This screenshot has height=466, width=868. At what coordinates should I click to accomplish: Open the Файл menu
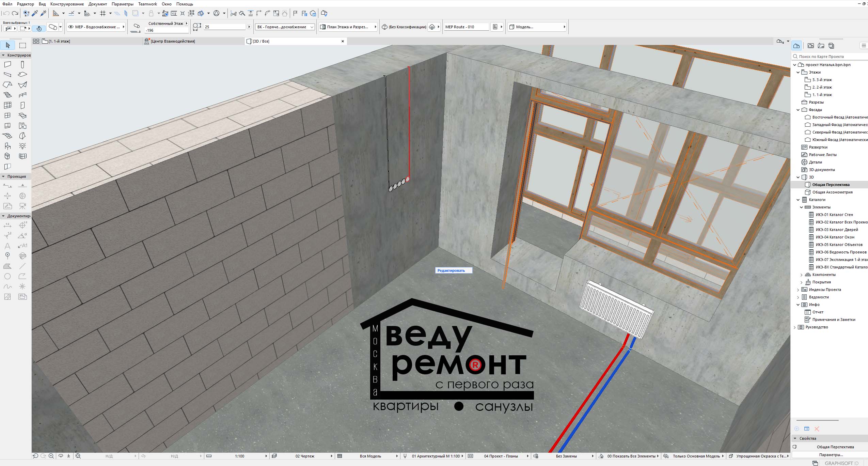point(7,4)
